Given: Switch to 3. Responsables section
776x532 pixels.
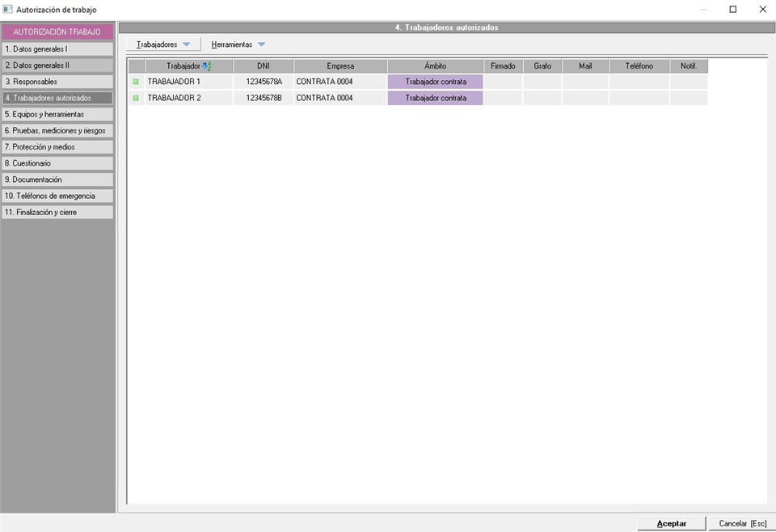Looking at the screenshot, I should click(x=57, y=82).
